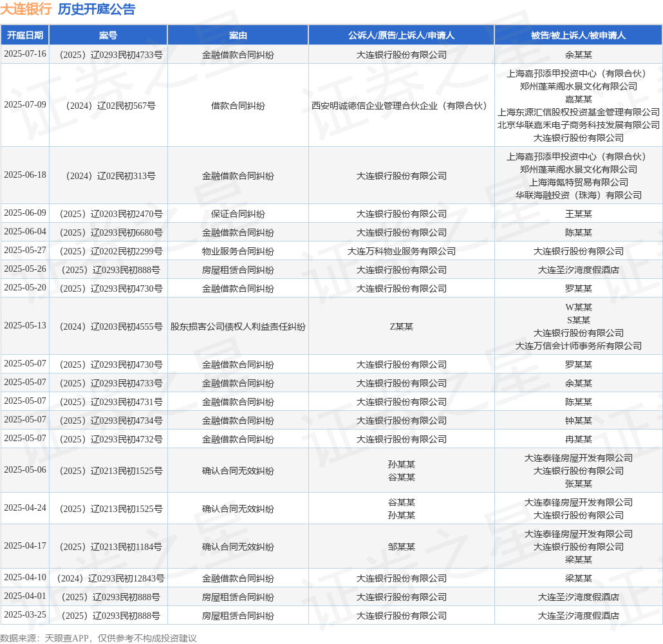Click the 历史开庭公告 heading

(97, 9)
